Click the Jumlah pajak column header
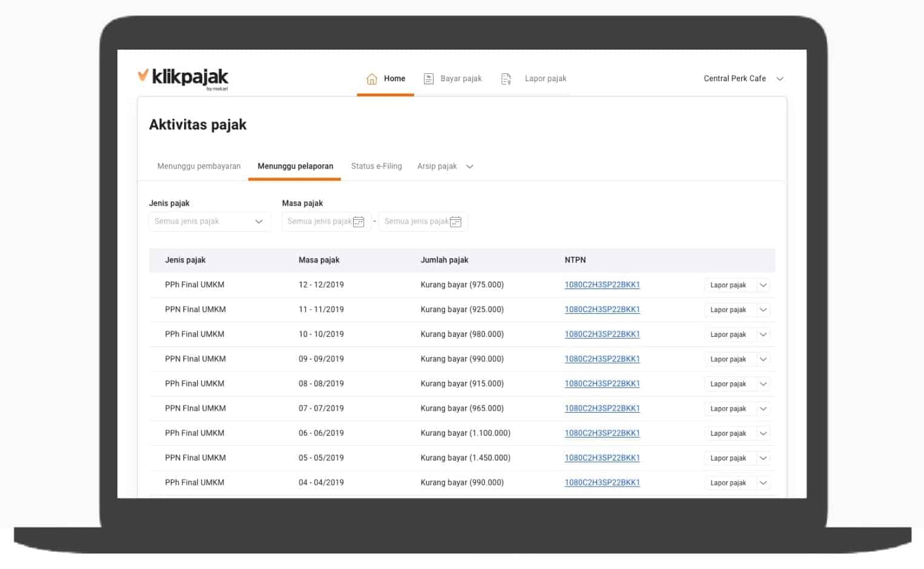The height and width of the screenshot is (569, 924). click(444, 260)
